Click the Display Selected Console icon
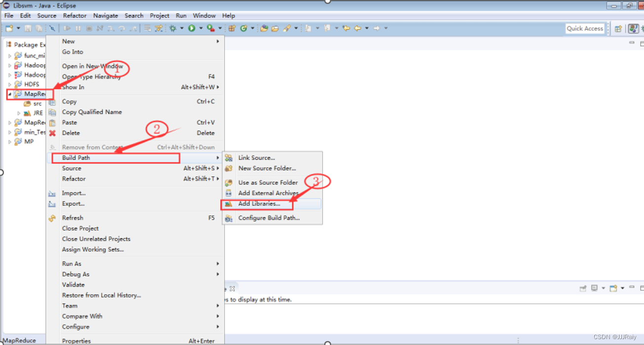Screen dimensions: 644x345 coord(594,288)
